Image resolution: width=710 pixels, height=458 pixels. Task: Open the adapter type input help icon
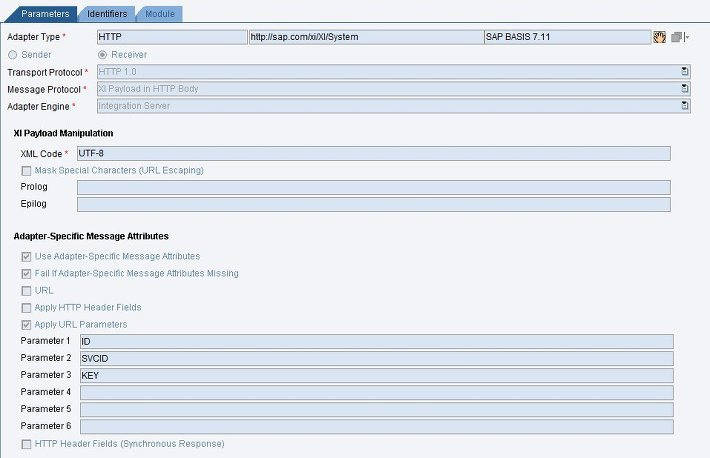659,37
